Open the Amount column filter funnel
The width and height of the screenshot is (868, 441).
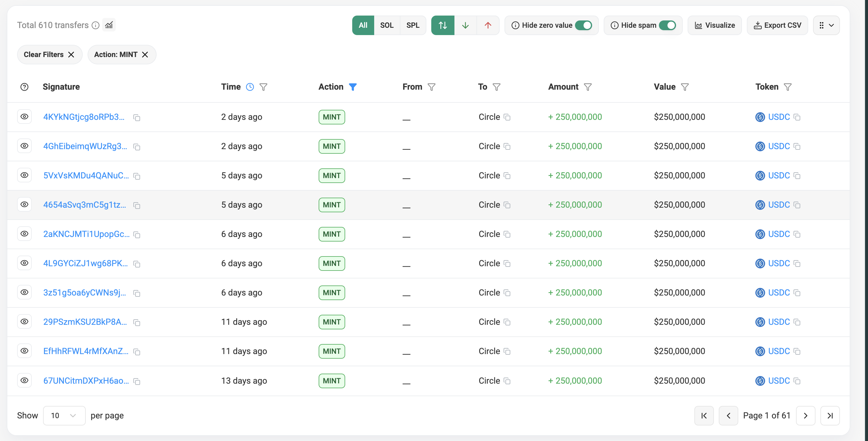pyautogui.click(x=588, y=87)
